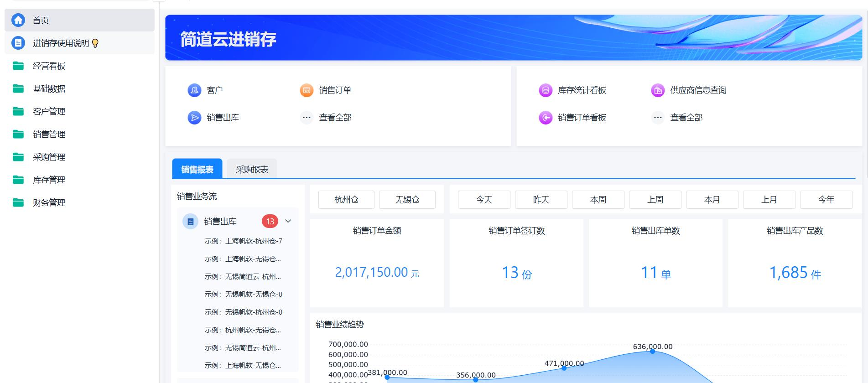This screenshot has width=868, height=383.
Task: Open record 示例: 上海帆软-杭州仓-7
Action: click(x=243, y=241)
